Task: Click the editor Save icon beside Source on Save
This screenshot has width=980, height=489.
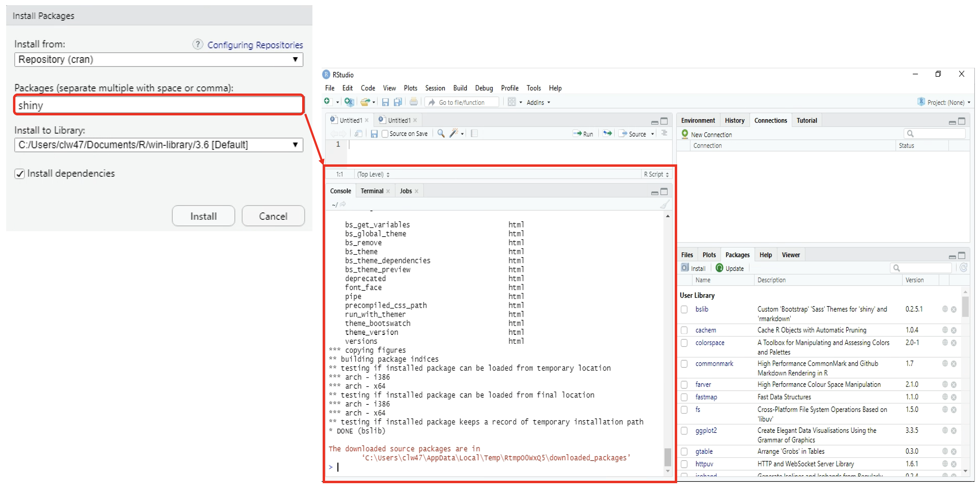Action: tap(374, 134)
